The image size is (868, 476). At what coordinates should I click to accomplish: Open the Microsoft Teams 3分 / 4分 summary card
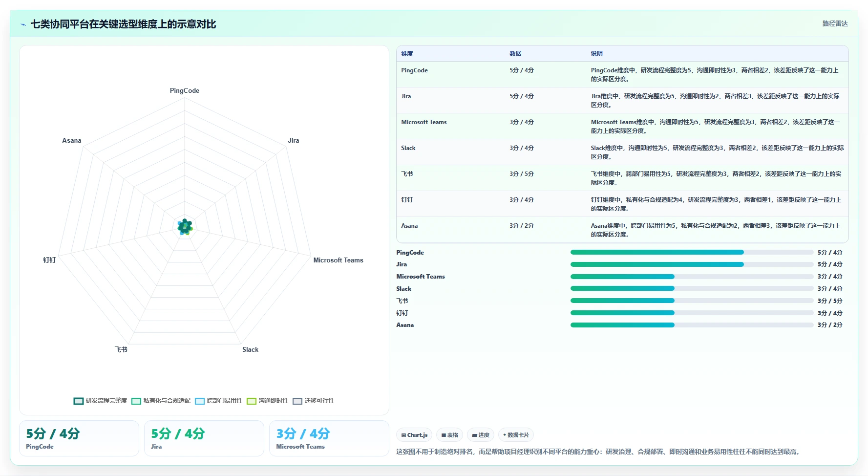[329, 438]
